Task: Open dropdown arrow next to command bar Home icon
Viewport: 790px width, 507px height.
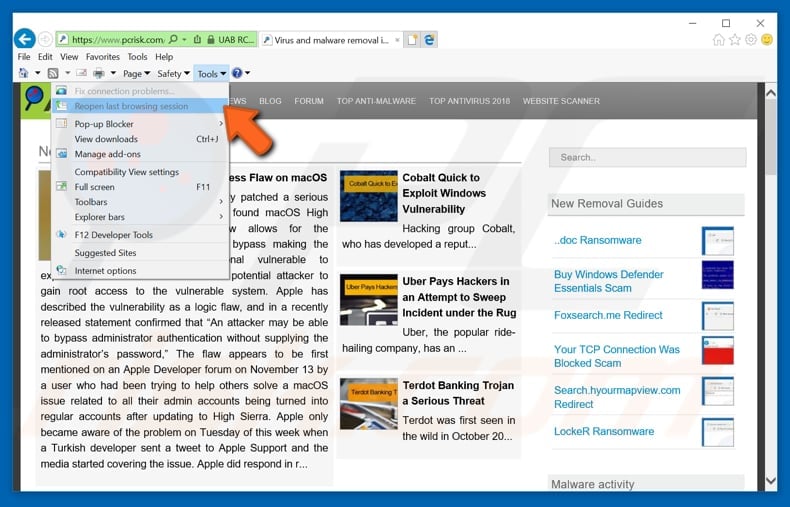Action: point(37,74)
